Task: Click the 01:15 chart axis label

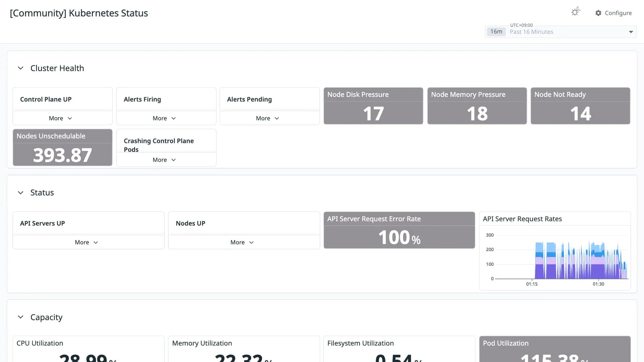Action: pos(532,284)
